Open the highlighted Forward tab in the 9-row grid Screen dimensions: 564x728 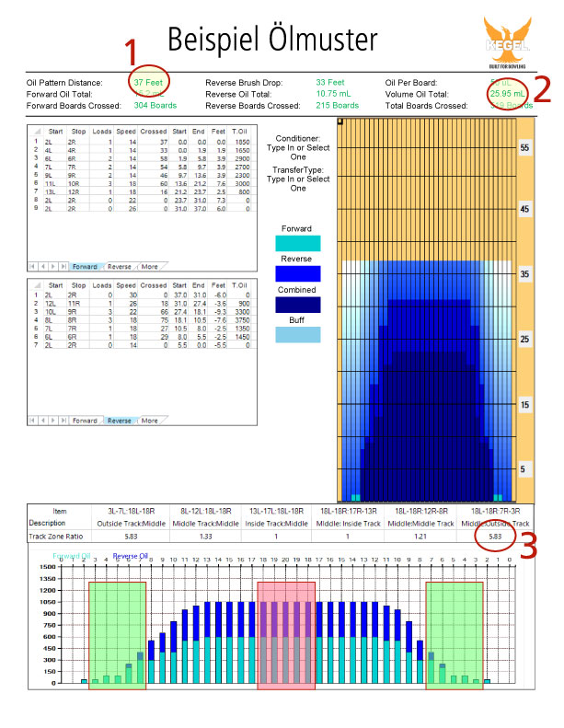(x=85, y=267)
